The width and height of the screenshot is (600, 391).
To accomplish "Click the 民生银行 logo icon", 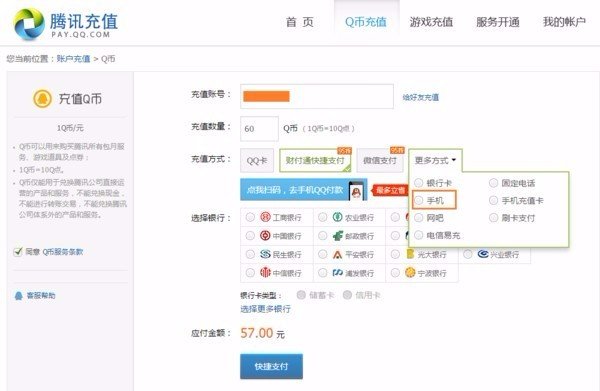I will [x=265, y=254].
